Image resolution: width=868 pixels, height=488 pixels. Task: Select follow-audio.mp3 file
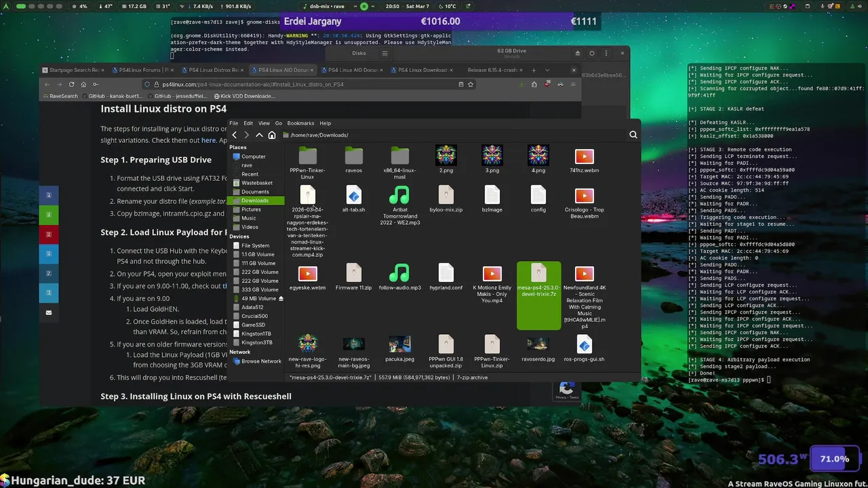pyautogui.click(x=399, y=277)
